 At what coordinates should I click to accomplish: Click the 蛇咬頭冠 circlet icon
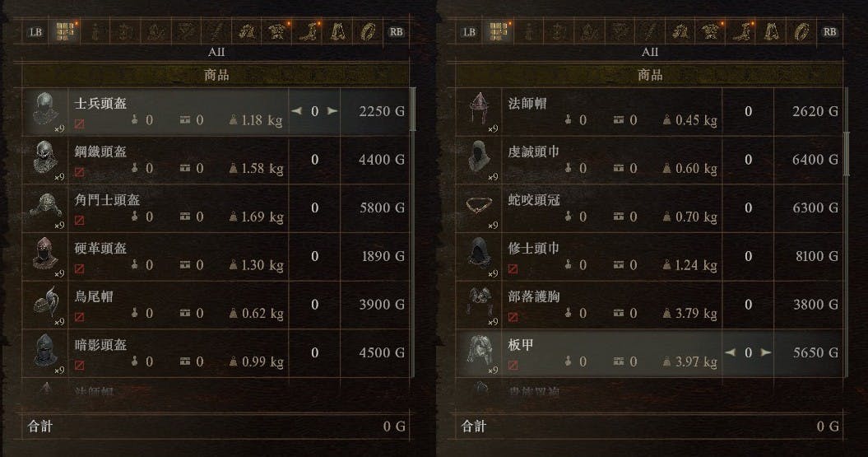pyautogui.click(x=478, y=208)
